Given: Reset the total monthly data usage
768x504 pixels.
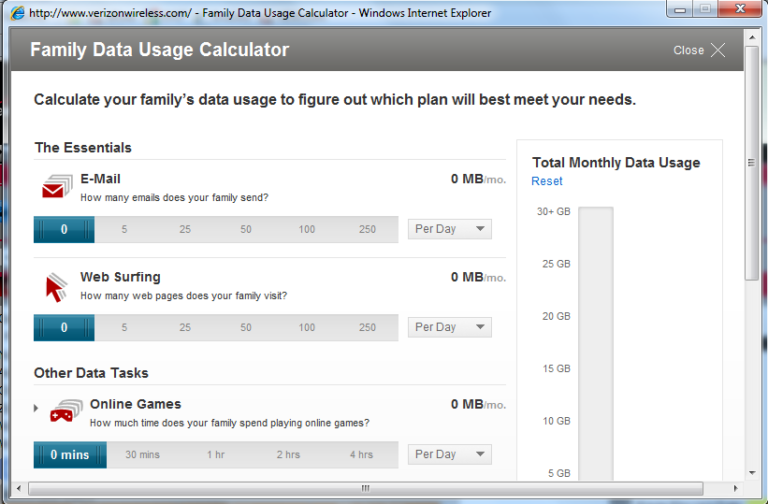Looking at the screenshot, I should coord(547,181).
